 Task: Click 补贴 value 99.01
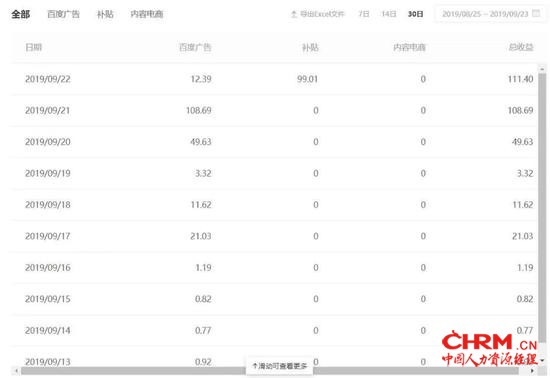point(308,79)
